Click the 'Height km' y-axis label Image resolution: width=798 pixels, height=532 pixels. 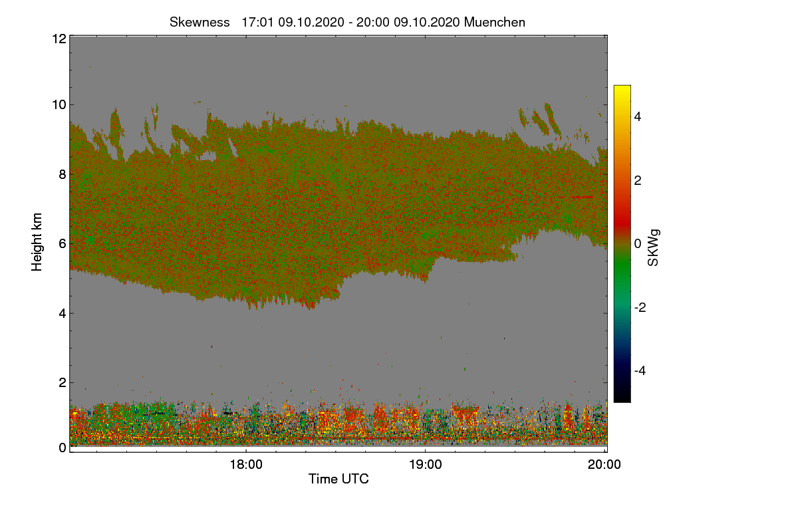point(37,242)
